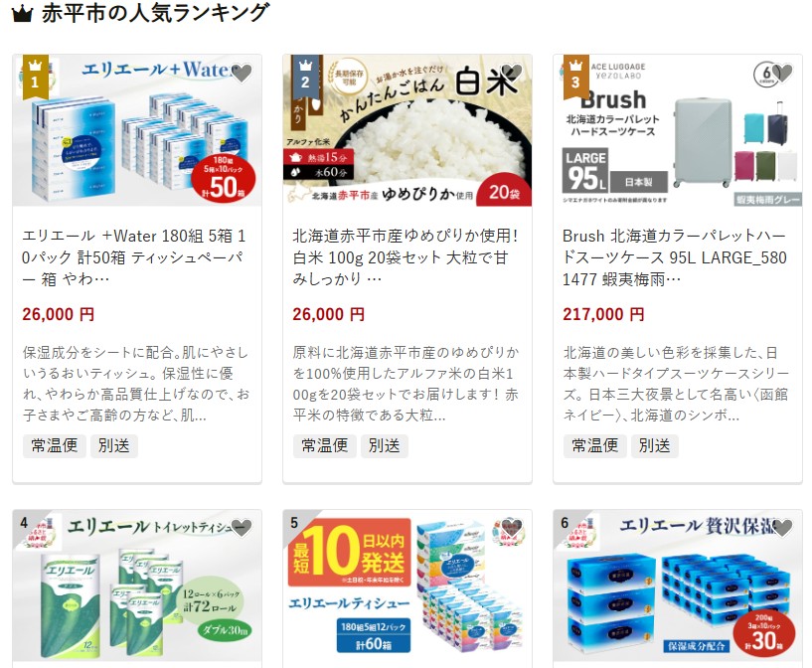The image size is (812, 668).
Task: Open the Elleair toilet tissue 72-roll image
Action: (137, 585)
